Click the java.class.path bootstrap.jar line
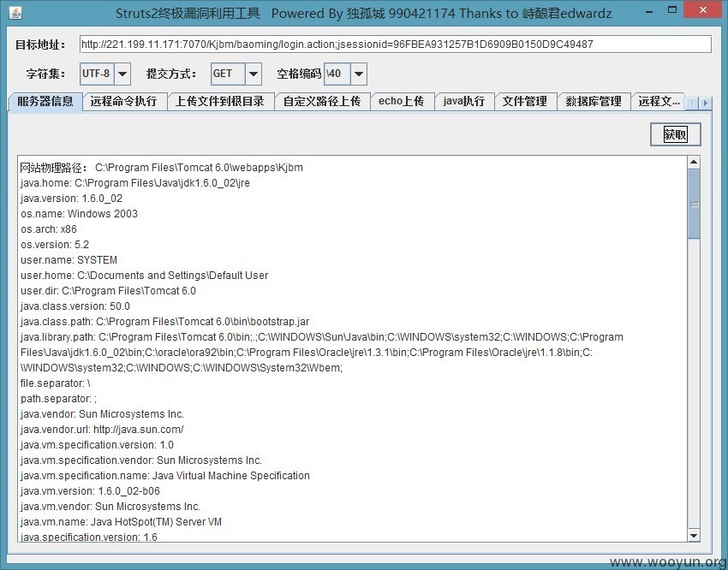728x570 pixels. [164, 322]
